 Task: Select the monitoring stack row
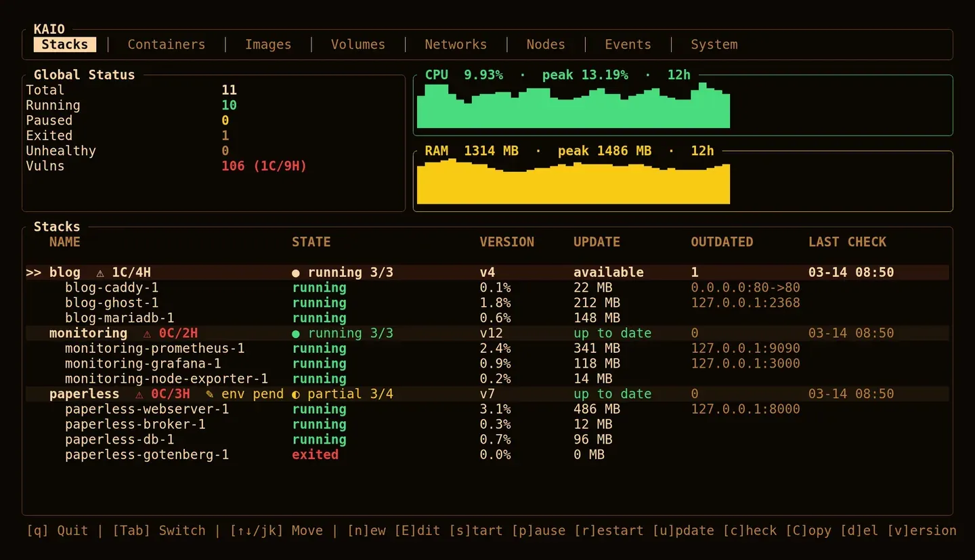point(487,334)
